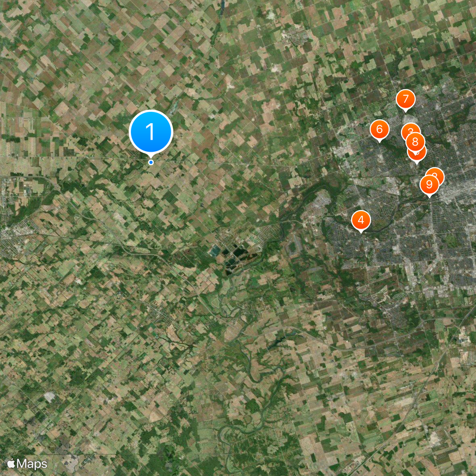Click the small blue location dot under pin 1

tap(151, 162)
